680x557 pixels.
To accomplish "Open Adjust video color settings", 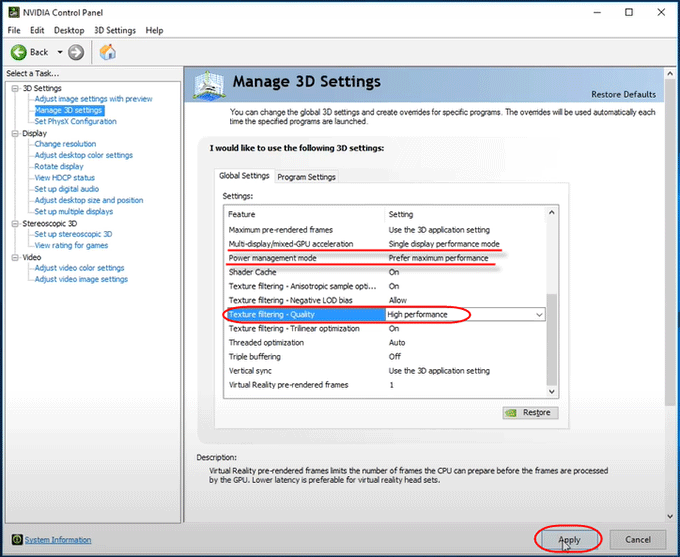I will click(x=79, y=268).
